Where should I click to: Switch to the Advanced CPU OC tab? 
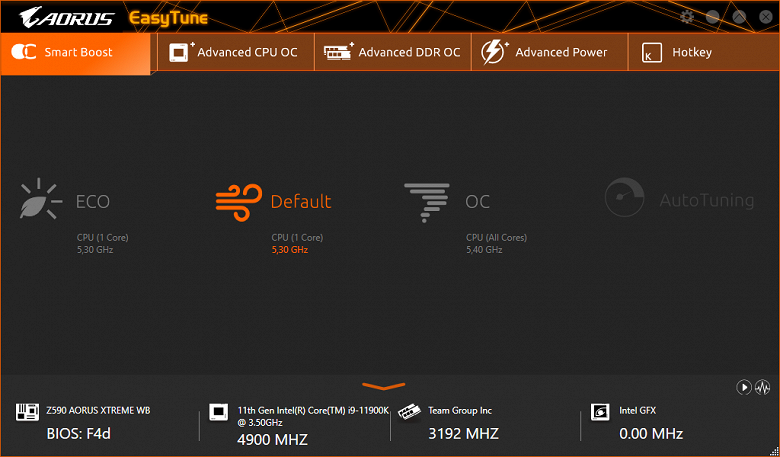pos(236,52)
